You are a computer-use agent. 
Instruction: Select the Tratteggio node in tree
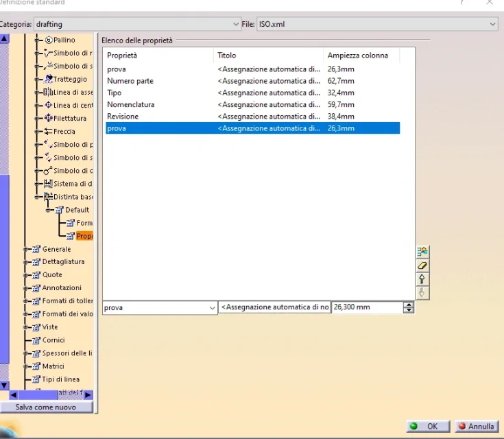(x=70, y=79)
